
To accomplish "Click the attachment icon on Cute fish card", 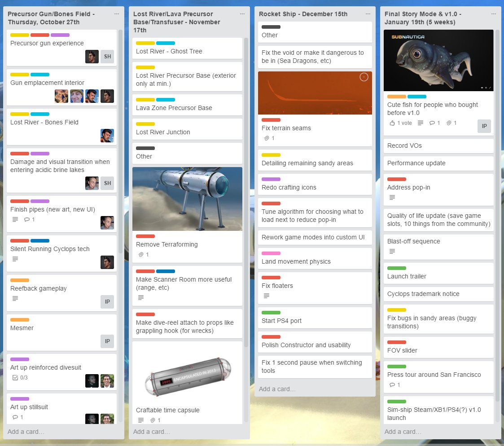I will pyautogui.click(x=449, y=123).
